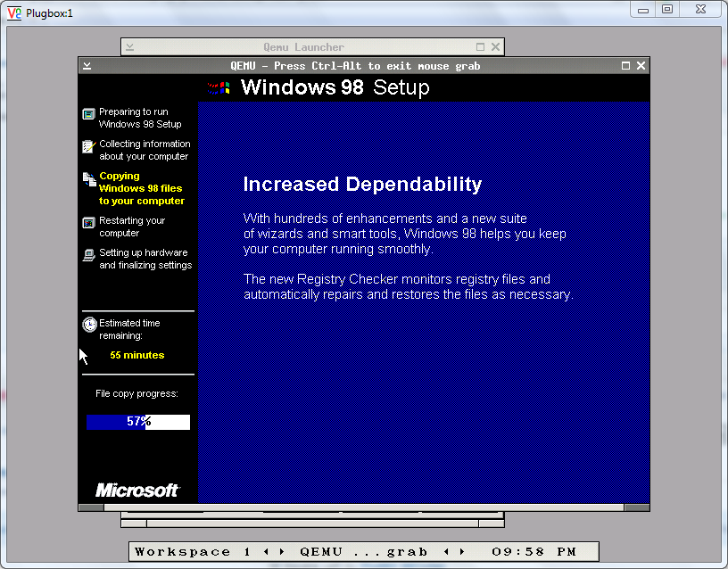Click the computer icon beside Setting up hardware

click(88, 255)
